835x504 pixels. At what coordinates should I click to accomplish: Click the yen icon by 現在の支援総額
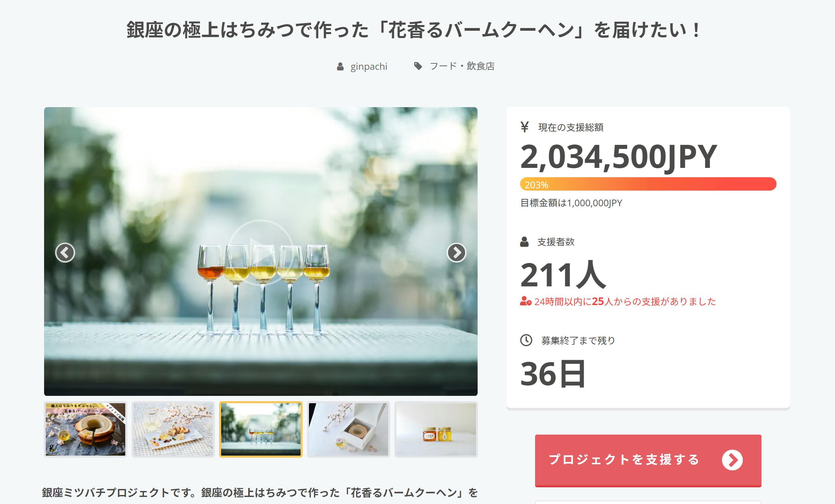[525, 127]
